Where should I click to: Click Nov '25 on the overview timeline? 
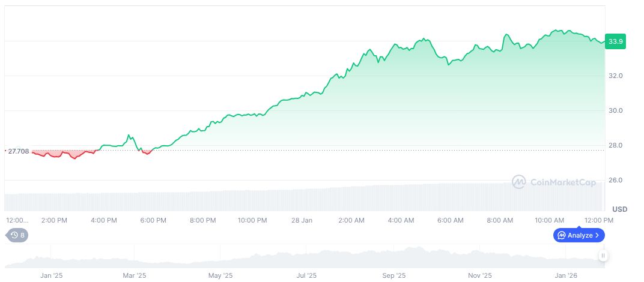point(479,275)
